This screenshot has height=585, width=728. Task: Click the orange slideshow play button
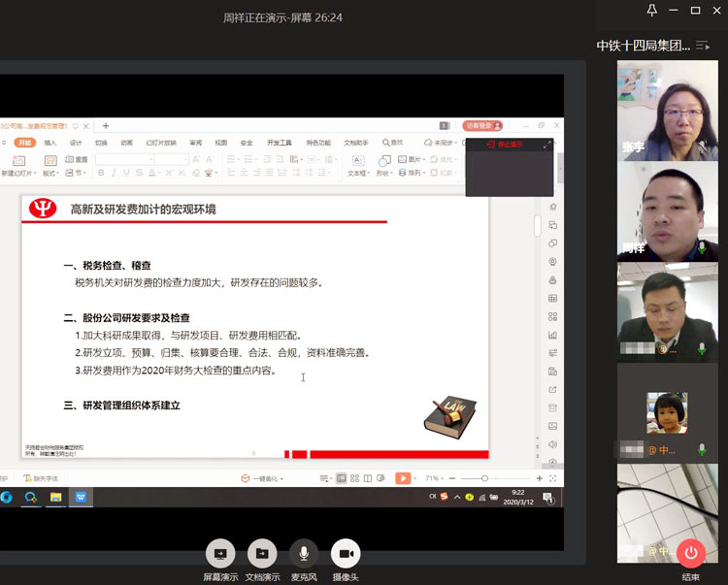tap(402, 478)
